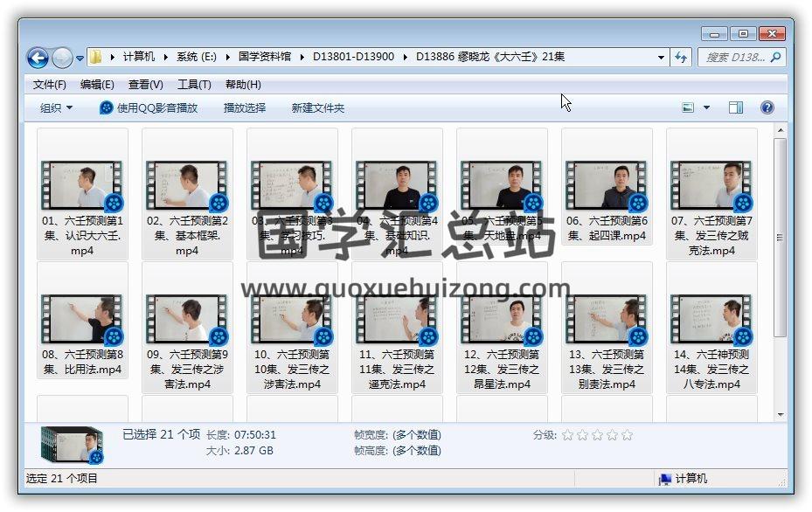
Task: Open the view options dropdown arrow
Action: [706, 107]
